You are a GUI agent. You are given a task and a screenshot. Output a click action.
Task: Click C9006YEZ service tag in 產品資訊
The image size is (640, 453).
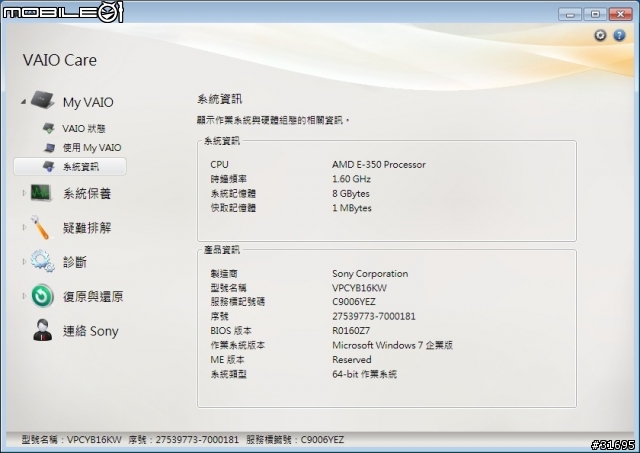[x=353, y=302]
